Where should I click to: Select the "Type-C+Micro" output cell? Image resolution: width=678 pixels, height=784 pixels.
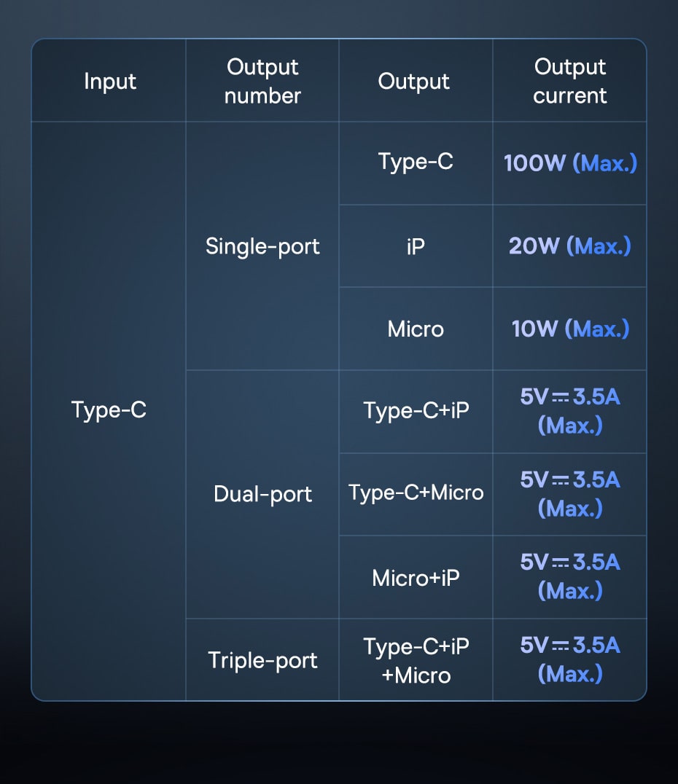(x=416, y=493)
